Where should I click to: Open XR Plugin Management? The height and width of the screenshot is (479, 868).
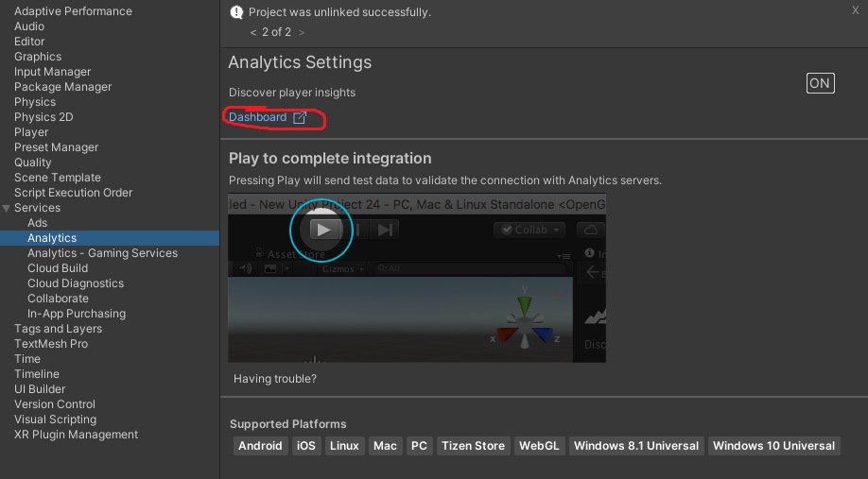pos(77,435)
